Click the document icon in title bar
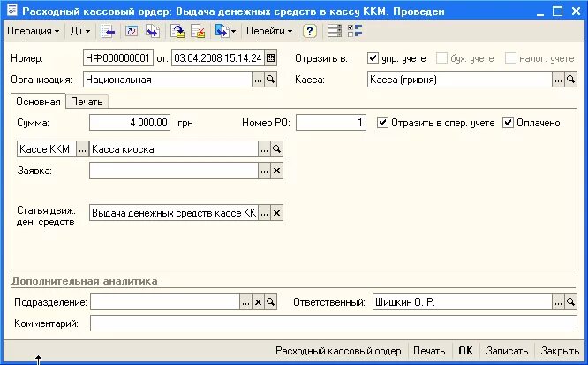588x365 pixels. coord(12,10)
